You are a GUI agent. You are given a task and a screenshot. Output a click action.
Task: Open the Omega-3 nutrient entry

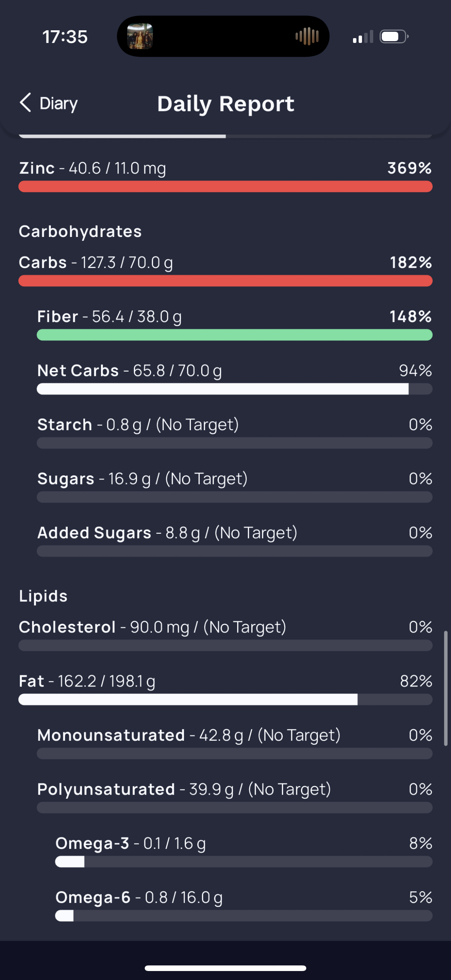[243, 851]
